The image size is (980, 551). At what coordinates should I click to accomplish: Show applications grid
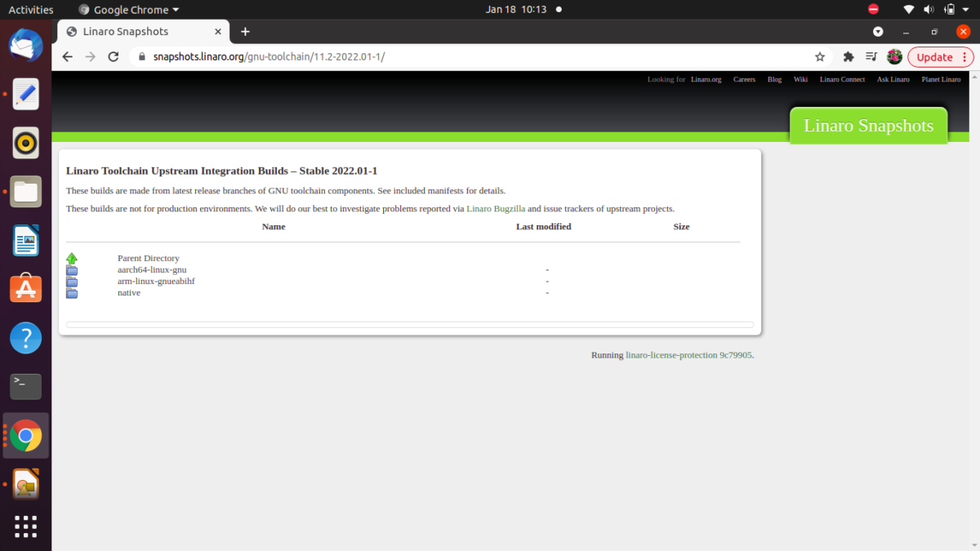click(x=25, y=527)
